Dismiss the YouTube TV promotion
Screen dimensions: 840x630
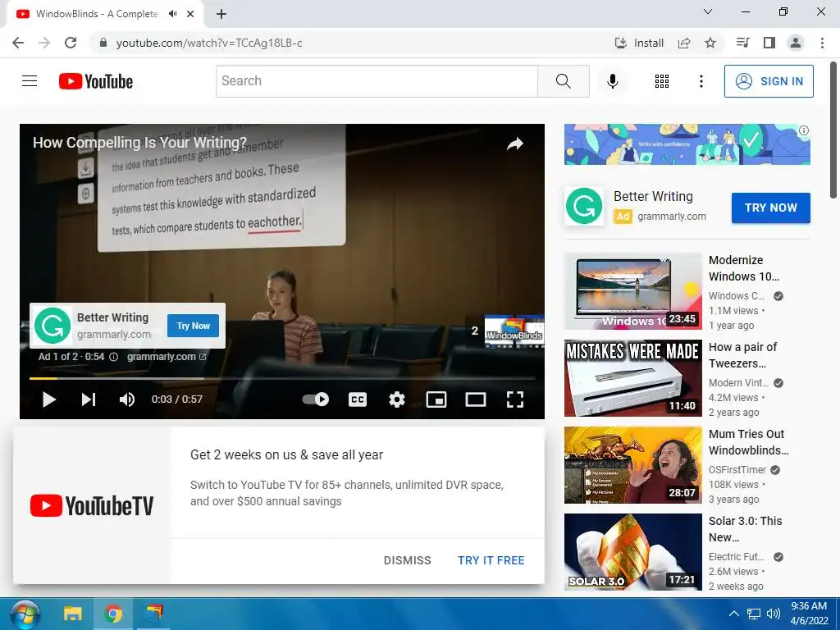click(x=407, y=560)
